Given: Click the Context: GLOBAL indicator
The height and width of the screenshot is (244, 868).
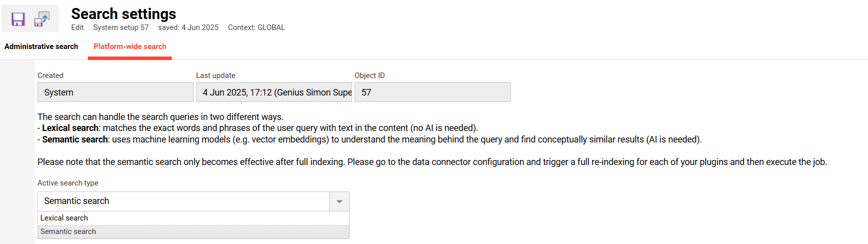Looking at the screenshot, I should [256, 27].
